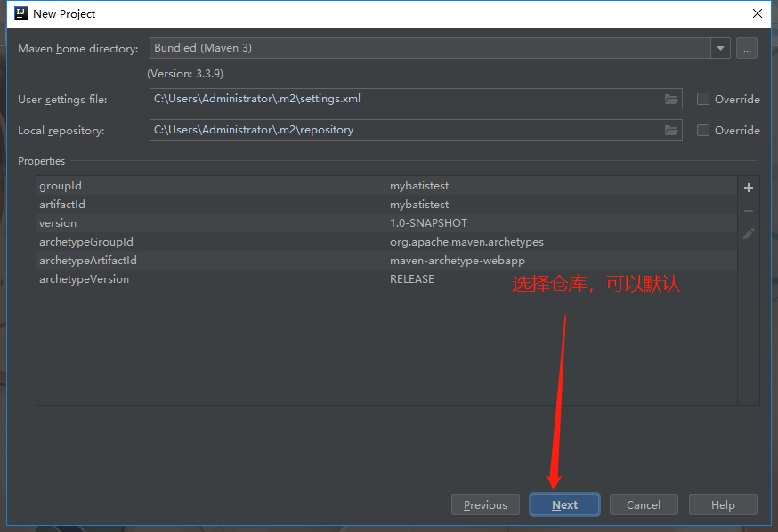Click the Cancel button

click(x=644, y=504)
